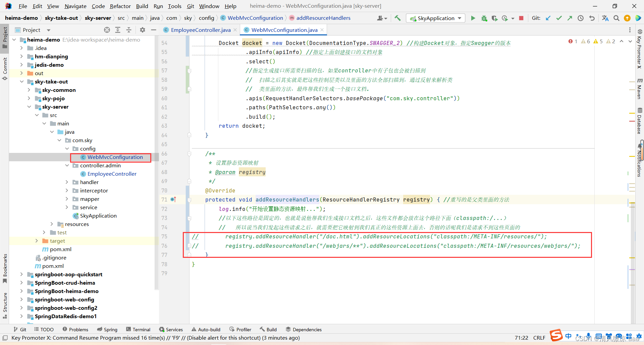
Task: Toggle the Commit side panel
Action: point(5,69)
